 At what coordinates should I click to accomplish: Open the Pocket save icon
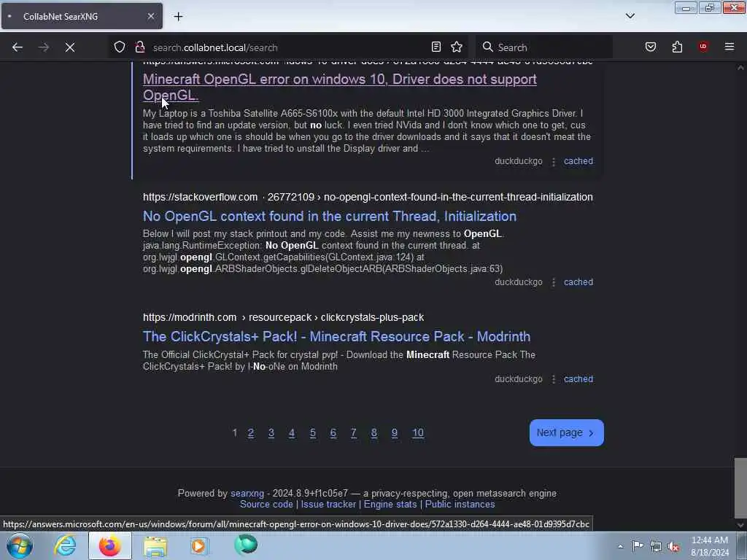(x=651, y=47)
